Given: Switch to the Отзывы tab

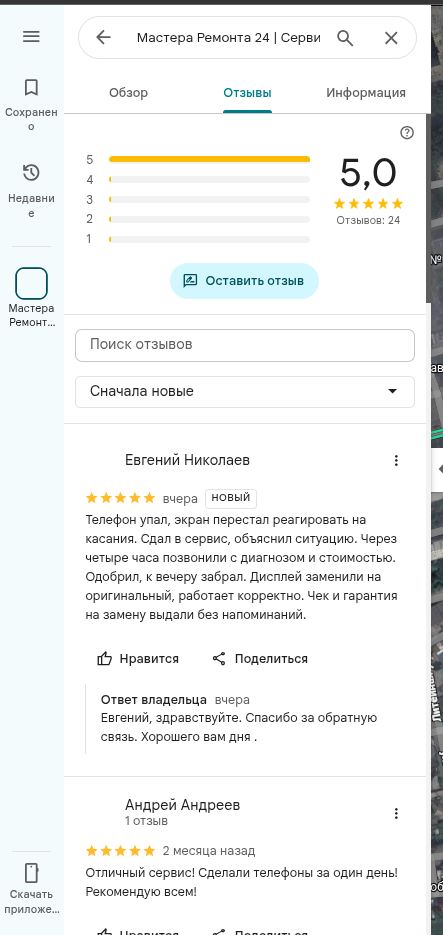Looking at the screenshot, I should click(x=247, y=93).
